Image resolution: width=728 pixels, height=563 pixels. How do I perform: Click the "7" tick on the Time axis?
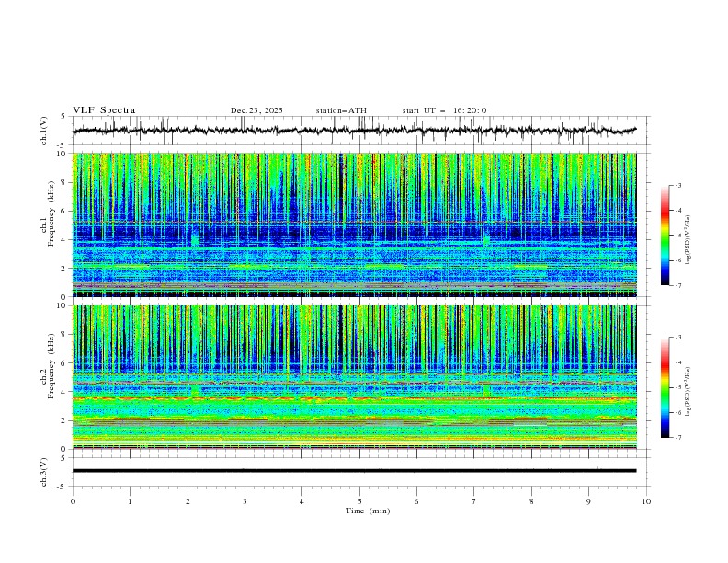(x=474, y=501)
